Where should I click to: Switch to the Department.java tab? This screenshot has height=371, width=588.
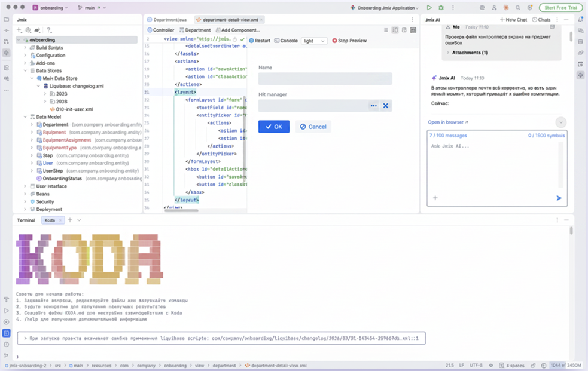tap(167, 20)
